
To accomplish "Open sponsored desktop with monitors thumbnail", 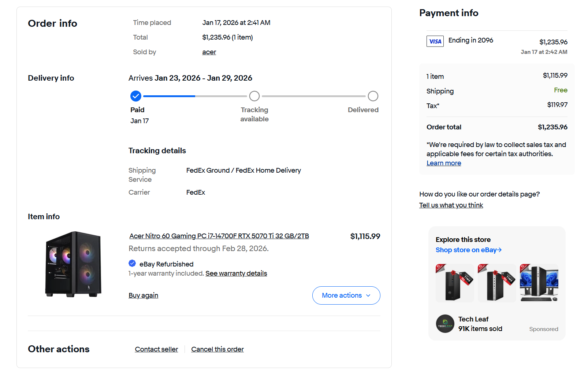I will coord(539,283).
